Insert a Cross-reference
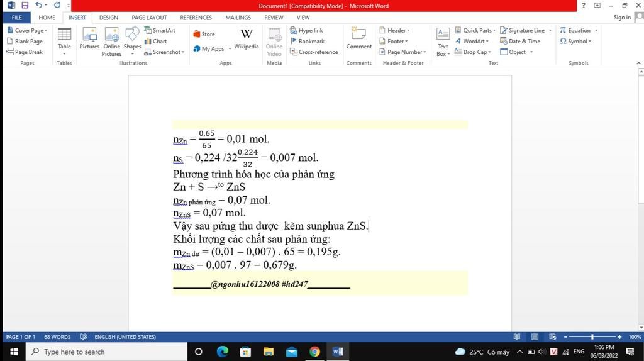Screen dimensions: 644x361 pyautogui.click(x=314, y=52)
